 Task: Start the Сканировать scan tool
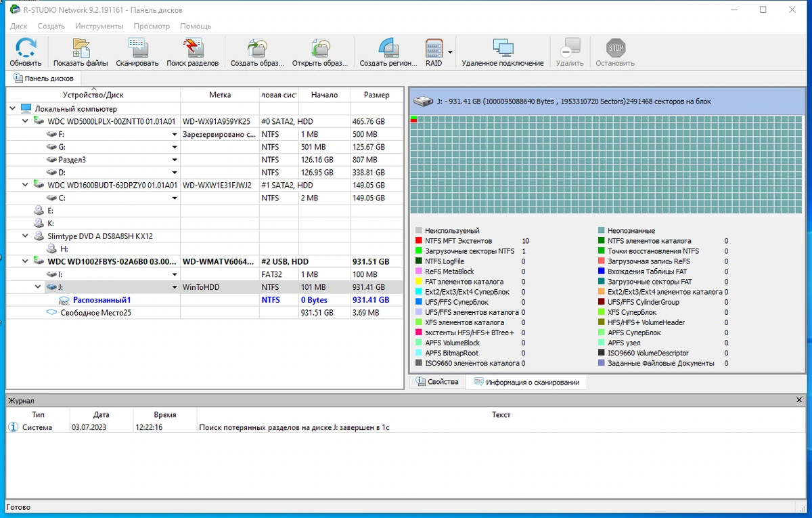[x=137, y=48]
